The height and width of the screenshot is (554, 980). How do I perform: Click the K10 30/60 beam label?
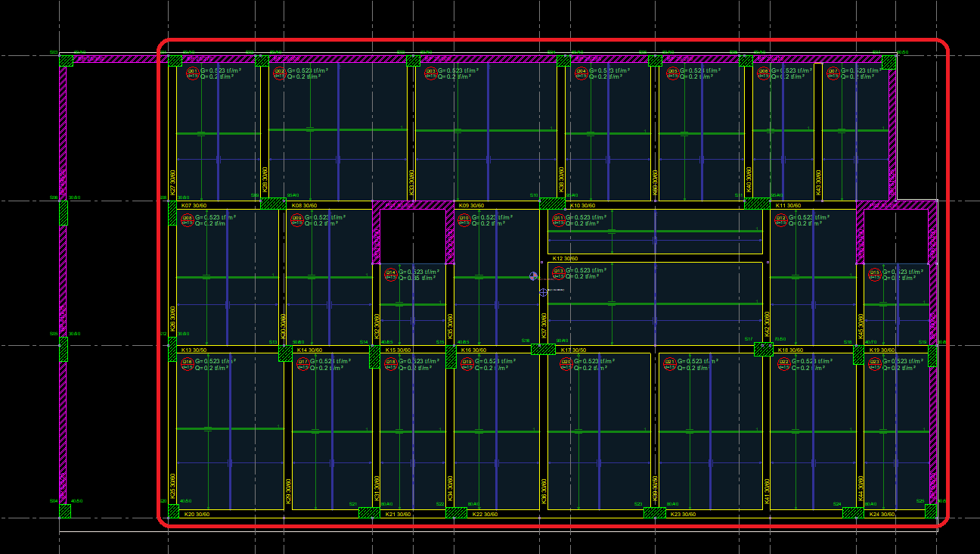pos(582,206)
